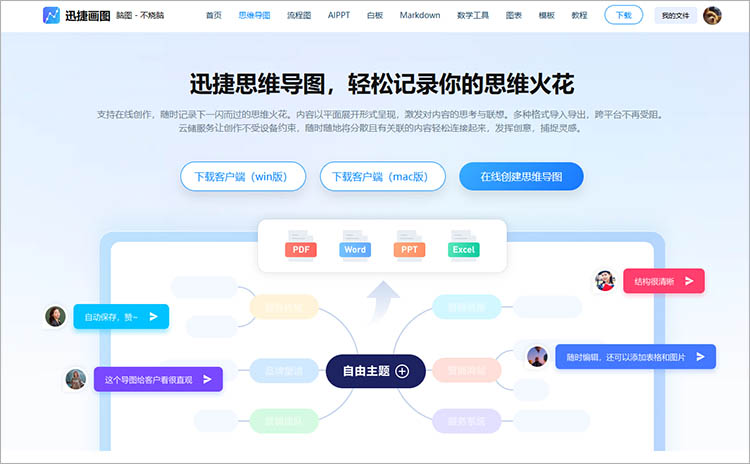Select the 自由主题 central node

point(375,371)
